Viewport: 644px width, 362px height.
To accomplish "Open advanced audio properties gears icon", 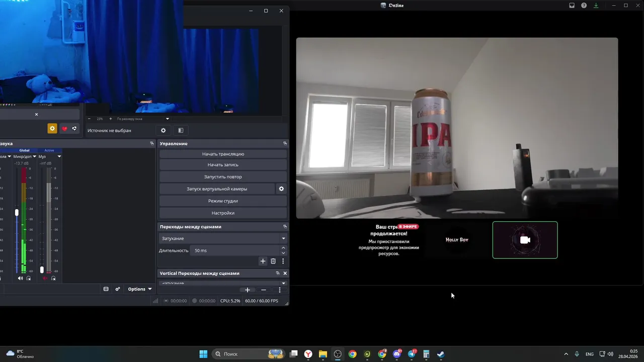I will point(117,289).
